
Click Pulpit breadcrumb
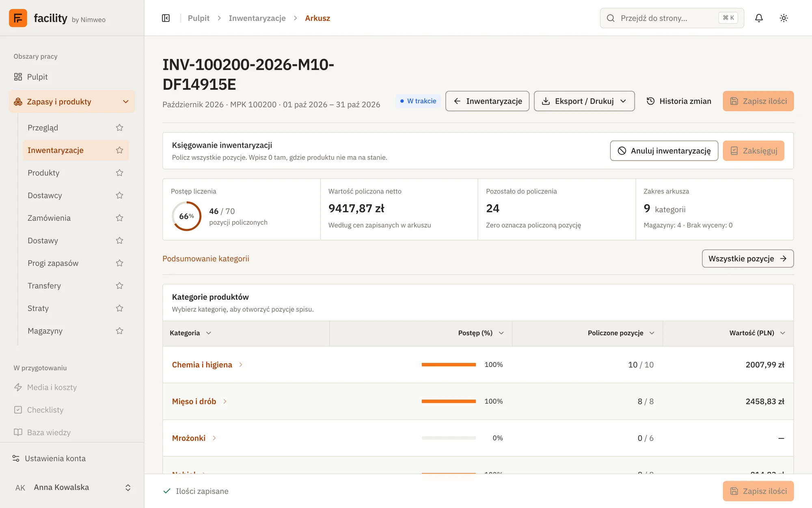(199, 18)
